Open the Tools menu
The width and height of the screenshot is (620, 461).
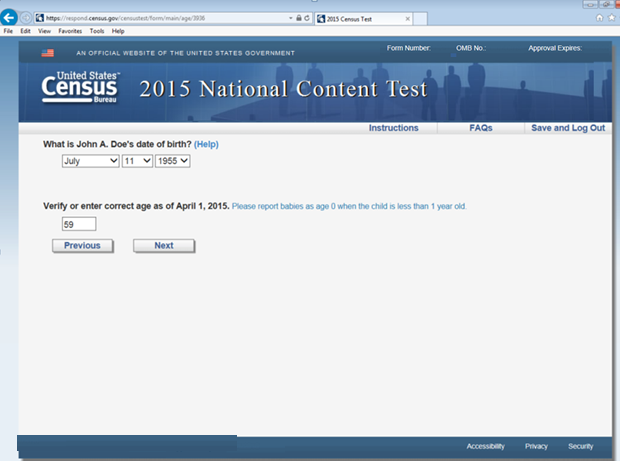click(x=97, y=31)
